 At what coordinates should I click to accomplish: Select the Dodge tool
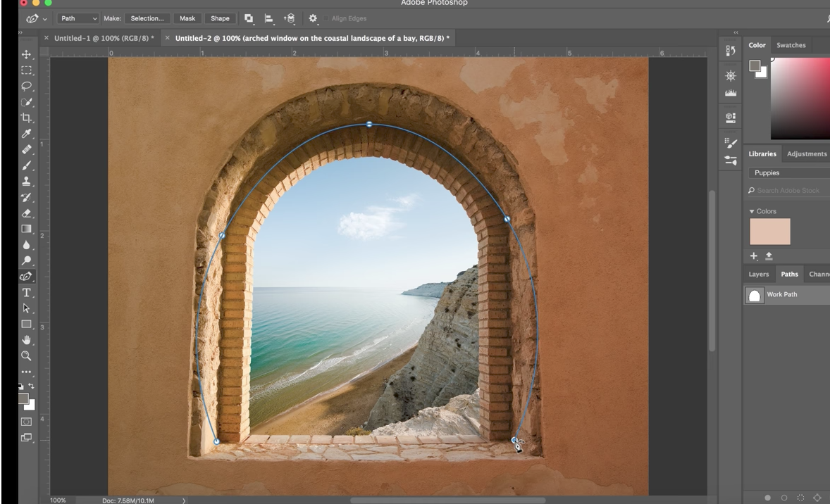click(26, 260)
